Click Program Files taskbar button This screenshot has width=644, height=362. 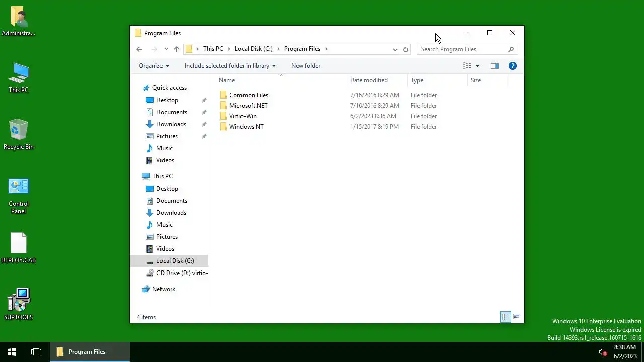coord(90,352)
